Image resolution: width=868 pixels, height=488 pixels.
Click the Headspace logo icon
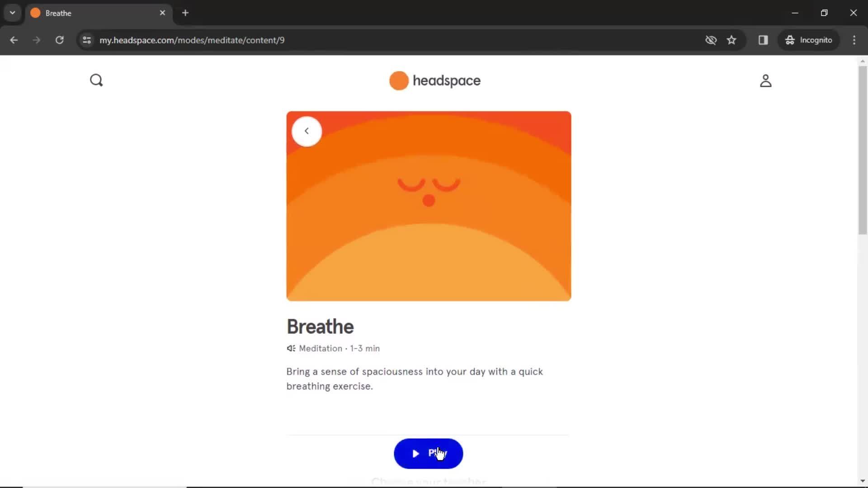point(398,80)
